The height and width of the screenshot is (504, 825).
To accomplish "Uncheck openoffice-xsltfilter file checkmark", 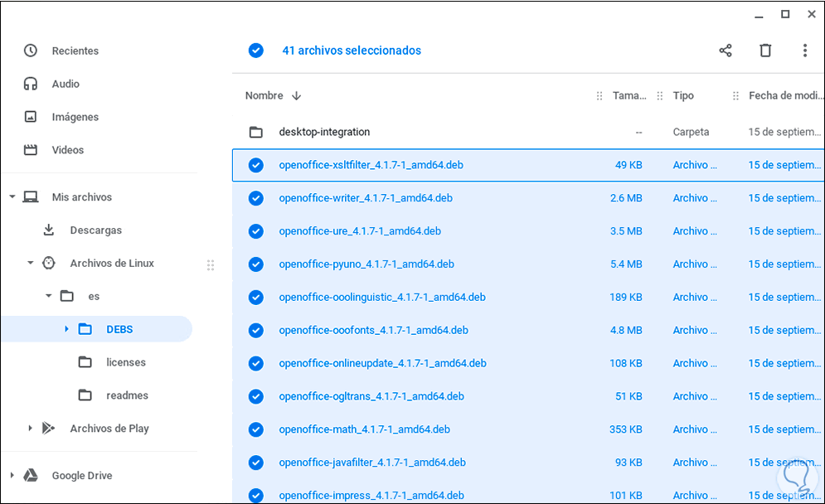I will [255, 165].
